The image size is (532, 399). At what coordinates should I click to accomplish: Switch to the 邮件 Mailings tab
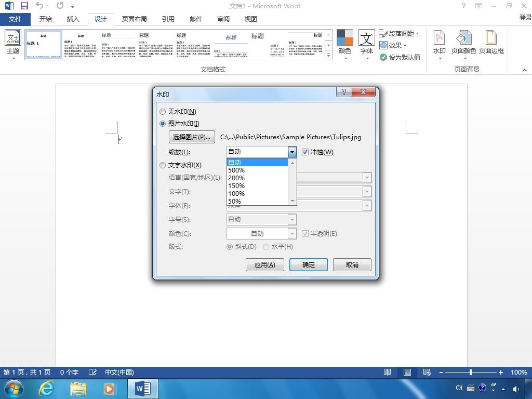(x=196, y=19)
